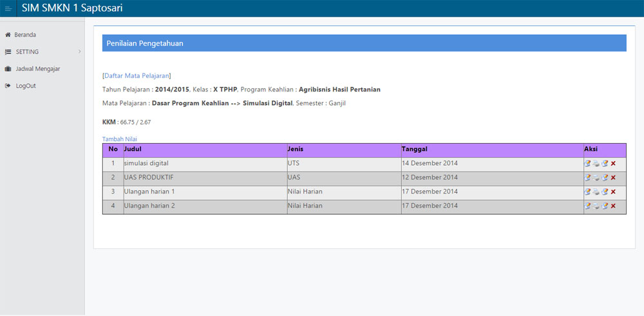This screenshot has height=316, width=644.
Task: Open Jadwal Mengajar in the sidebar
Action: [37, 68]
